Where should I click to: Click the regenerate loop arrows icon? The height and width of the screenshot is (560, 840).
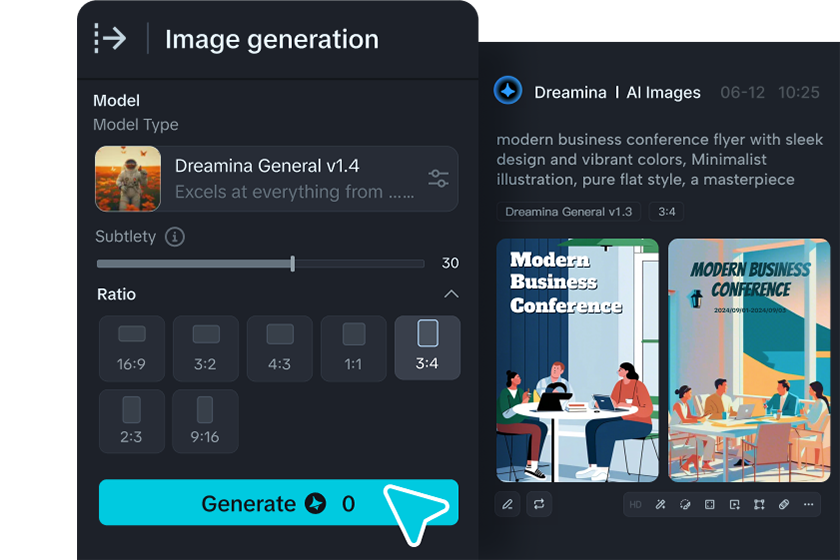pyautogui.click(x=539, y=504)
